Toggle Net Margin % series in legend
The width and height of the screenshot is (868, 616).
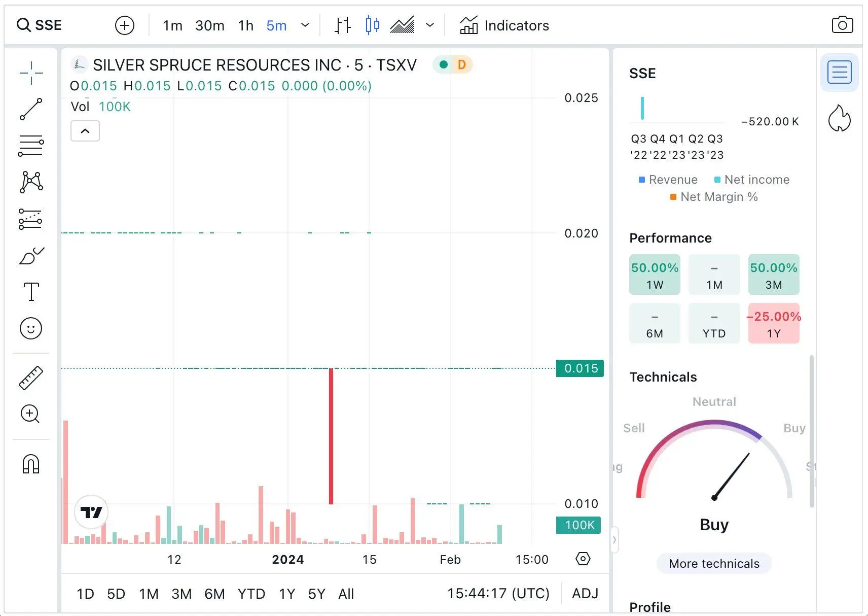click(714, 197)
